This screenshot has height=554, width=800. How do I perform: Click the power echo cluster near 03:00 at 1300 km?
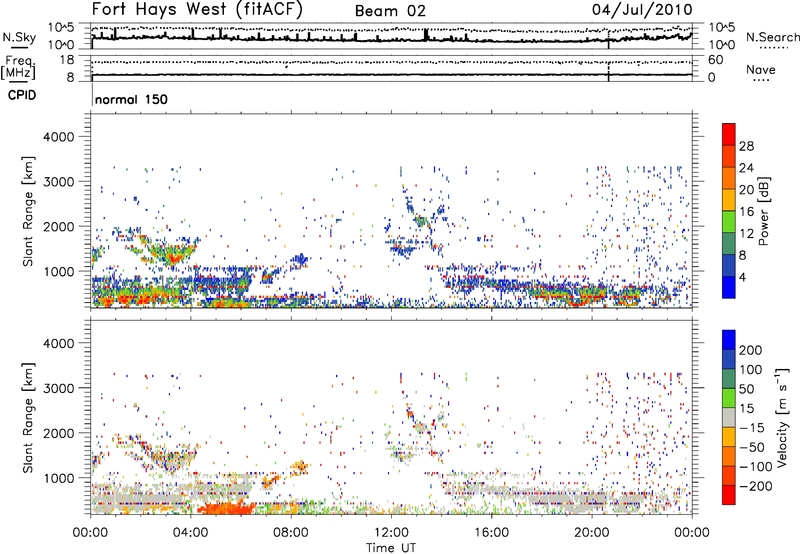pos(173,254)
